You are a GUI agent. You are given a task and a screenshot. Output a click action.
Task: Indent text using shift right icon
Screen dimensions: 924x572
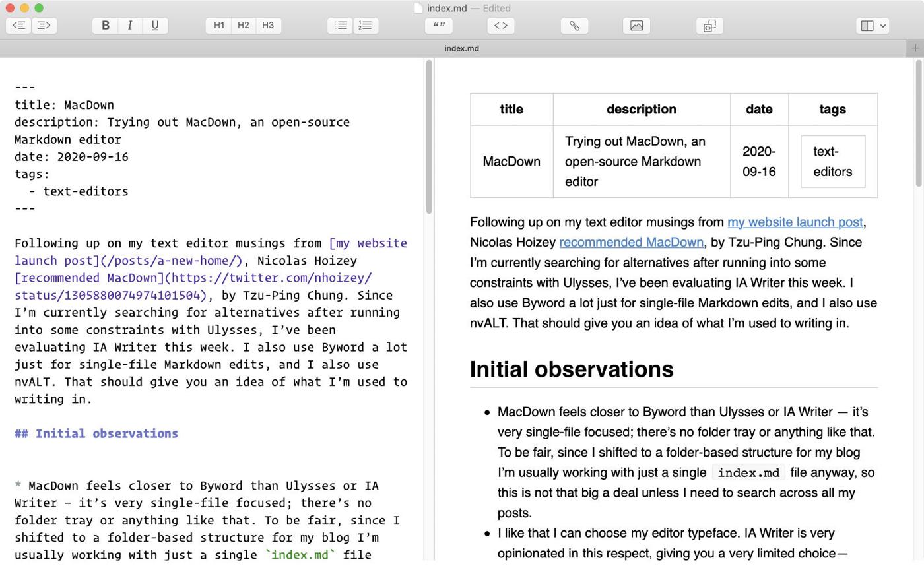click(44, 26)
